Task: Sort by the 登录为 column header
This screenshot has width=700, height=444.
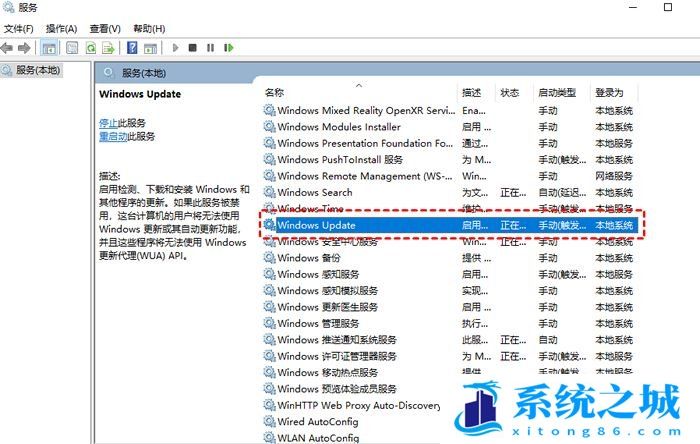Action: (x=609, y=92)
